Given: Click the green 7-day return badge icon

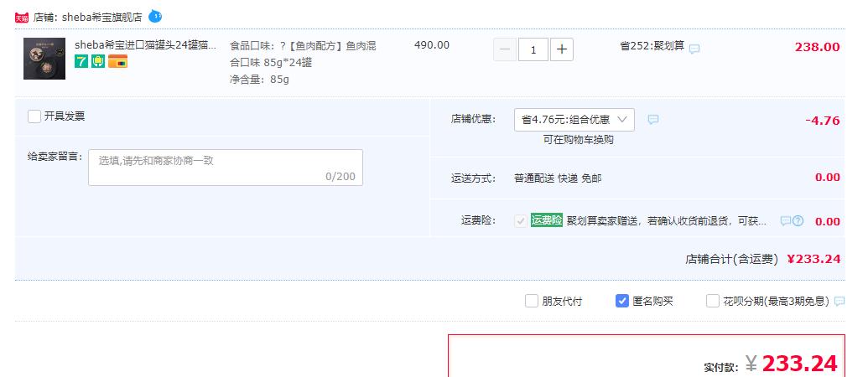Looking at the screenshot, I should [81, 61].
